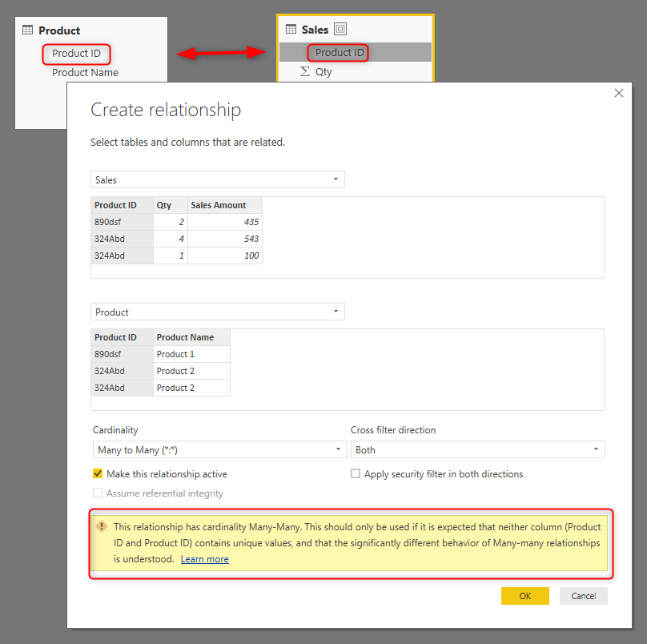Select the Product Name field in Product table

pos(84,72)
